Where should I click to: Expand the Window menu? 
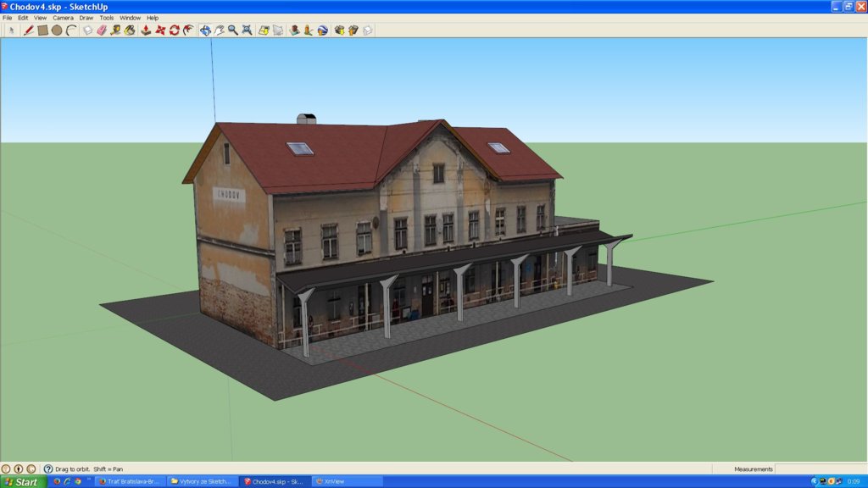point(131,17)
